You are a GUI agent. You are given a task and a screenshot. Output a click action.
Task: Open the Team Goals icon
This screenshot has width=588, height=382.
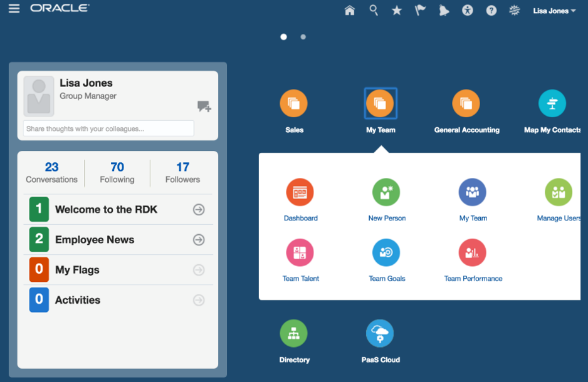click(386, 252)
